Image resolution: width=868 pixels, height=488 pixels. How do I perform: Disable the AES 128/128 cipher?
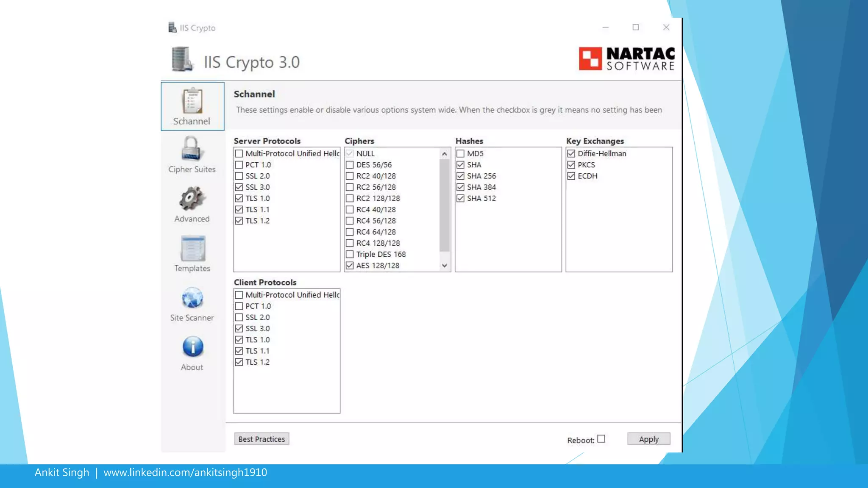click(350, 266)
